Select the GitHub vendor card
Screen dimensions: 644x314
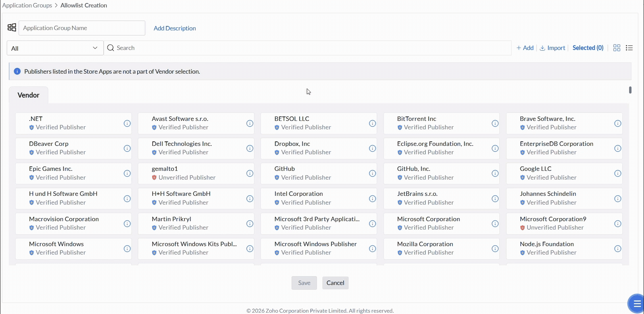tap(319, 173)
